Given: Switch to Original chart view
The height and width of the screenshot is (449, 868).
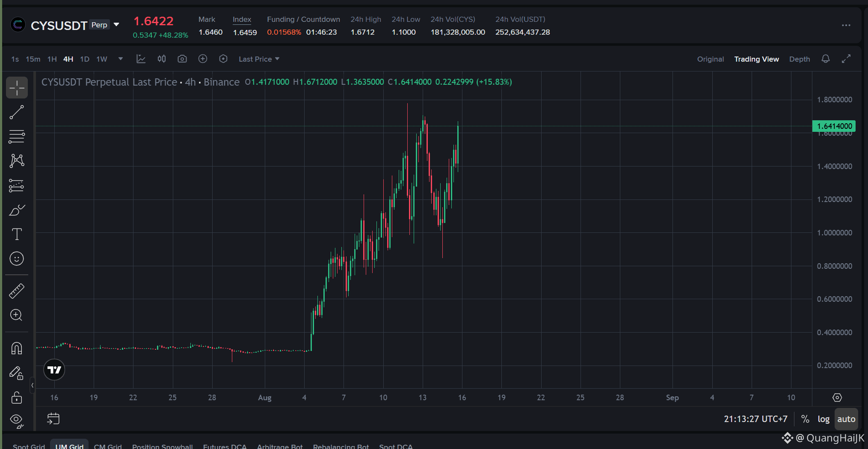Looking at the screenshot, I should pos(711,59).
